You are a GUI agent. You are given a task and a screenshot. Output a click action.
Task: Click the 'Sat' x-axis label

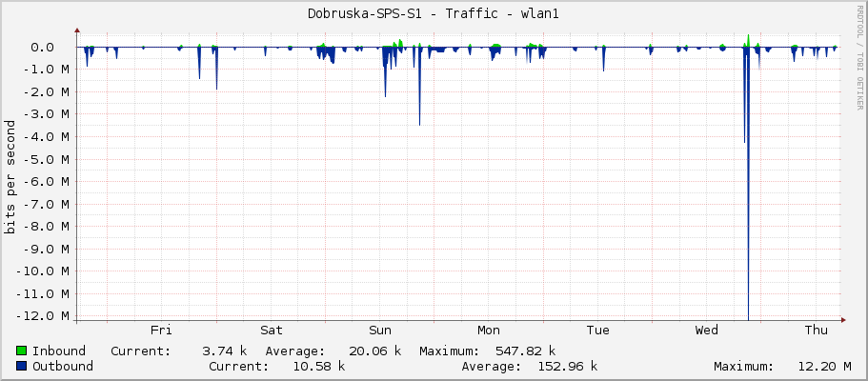272,331
